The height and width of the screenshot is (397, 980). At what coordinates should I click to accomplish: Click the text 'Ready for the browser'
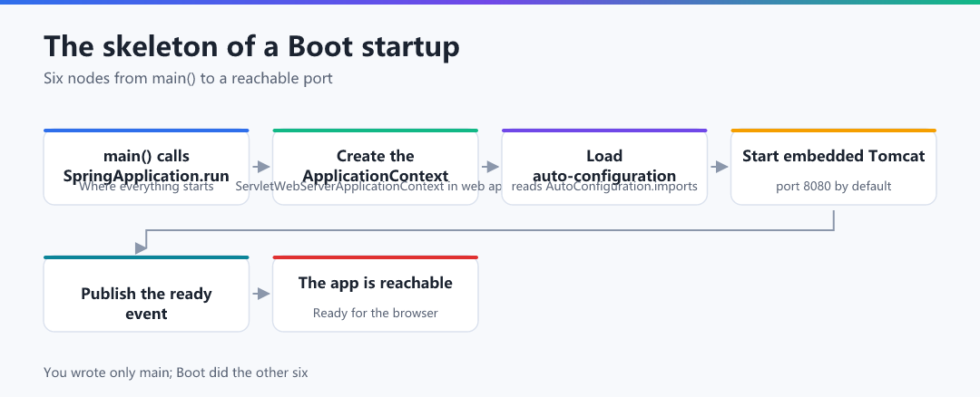375,313
